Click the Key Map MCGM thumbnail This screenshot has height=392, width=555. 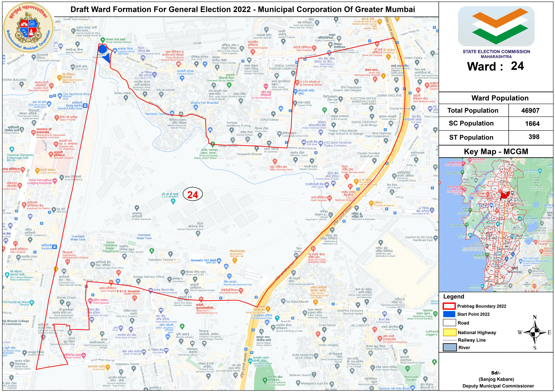(495, 225)
